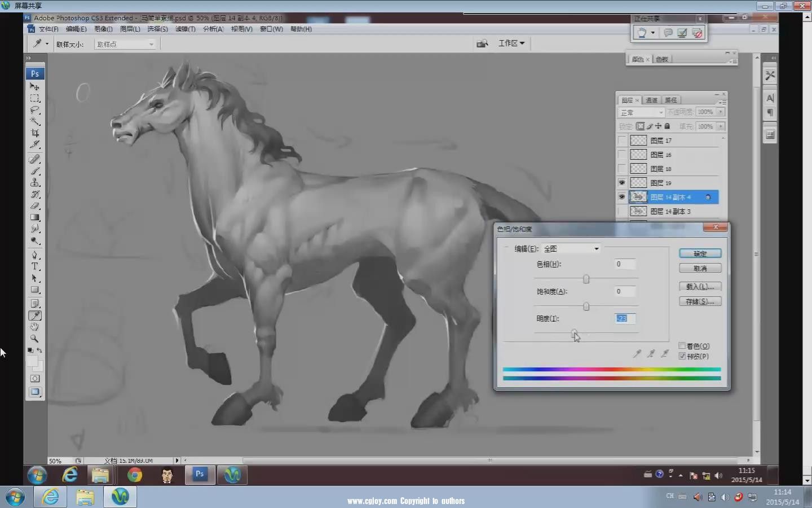Uncheck the 预览(P) preview checkbox
This screenshot has height=508, width=812.
coord(682,356)
